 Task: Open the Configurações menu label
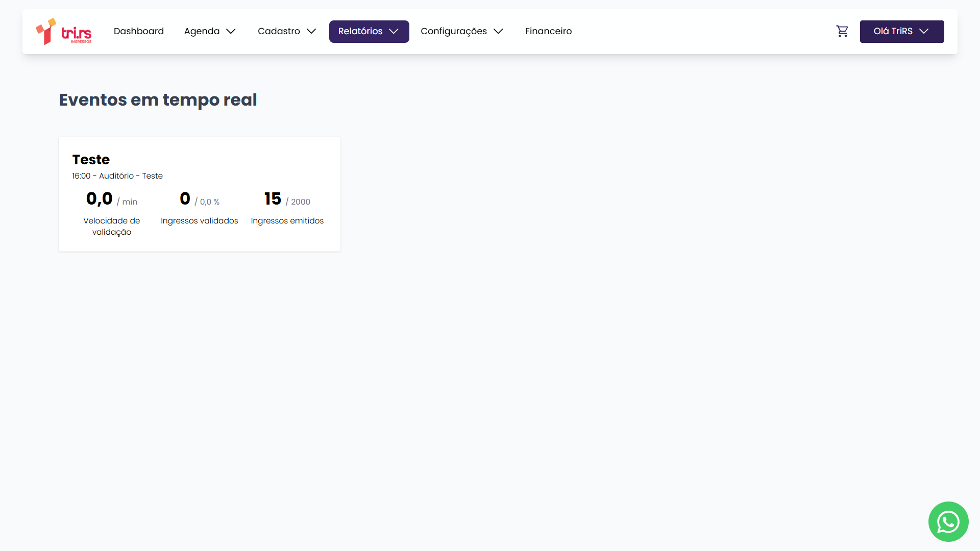(x=453, y=32)
